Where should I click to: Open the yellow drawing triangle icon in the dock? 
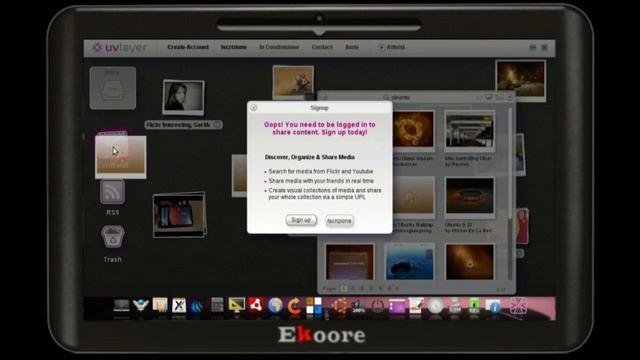(236, 304)
